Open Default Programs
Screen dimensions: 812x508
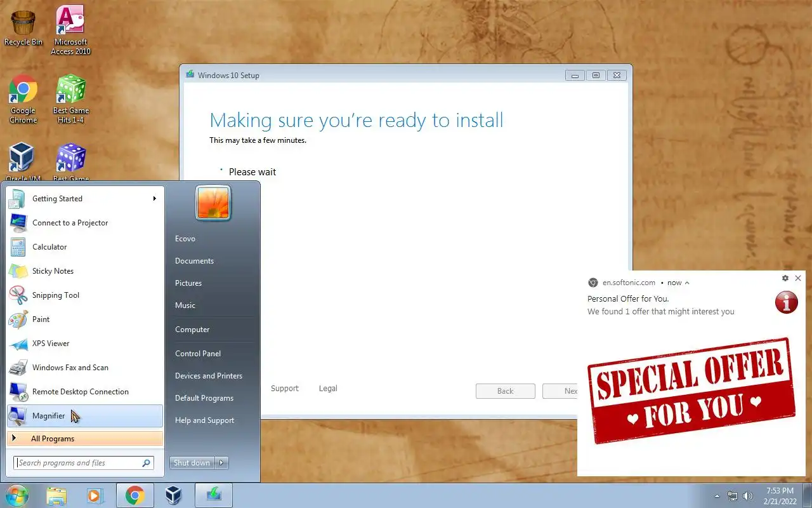point(204,398)
